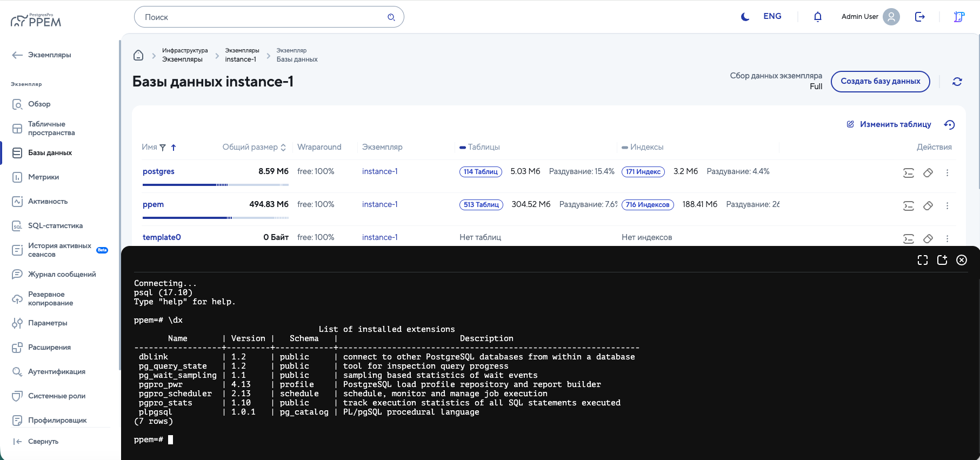Close the psql terminal panel
The width and height of the screenshot is (980, 460).
coord(962,260)
